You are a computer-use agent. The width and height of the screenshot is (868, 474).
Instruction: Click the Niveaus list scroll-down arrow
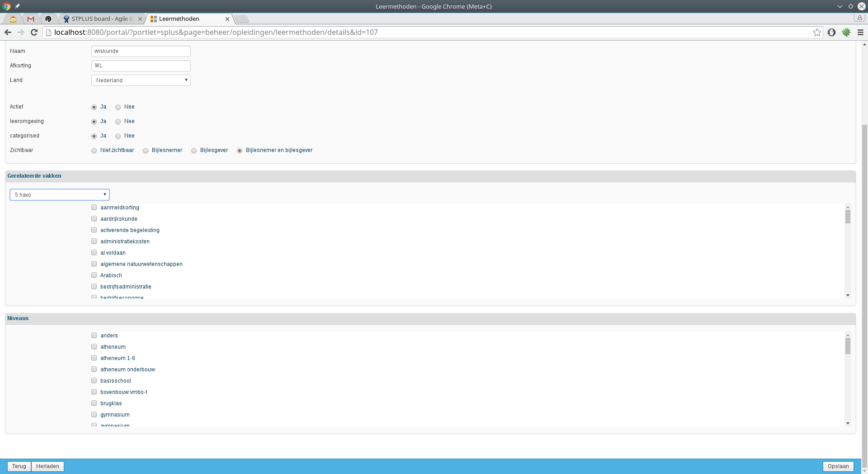tap(848, 423)
